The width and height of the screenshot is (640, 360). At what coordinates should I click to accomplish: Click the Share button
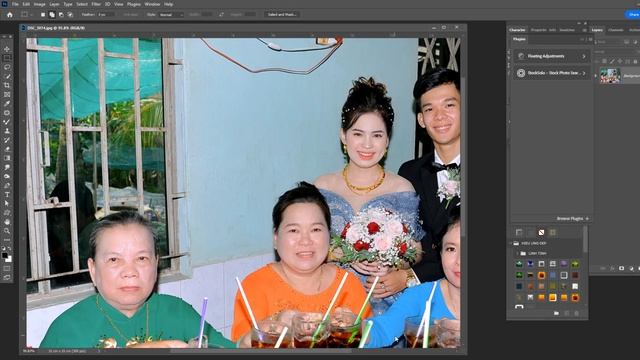point(633,14)
